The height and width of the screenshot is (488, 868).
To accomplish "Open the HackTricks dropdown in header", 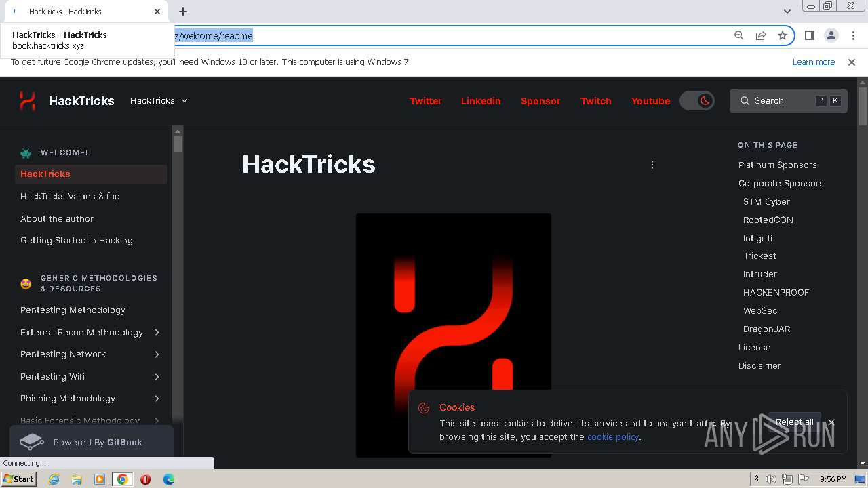I will point(159,100).
